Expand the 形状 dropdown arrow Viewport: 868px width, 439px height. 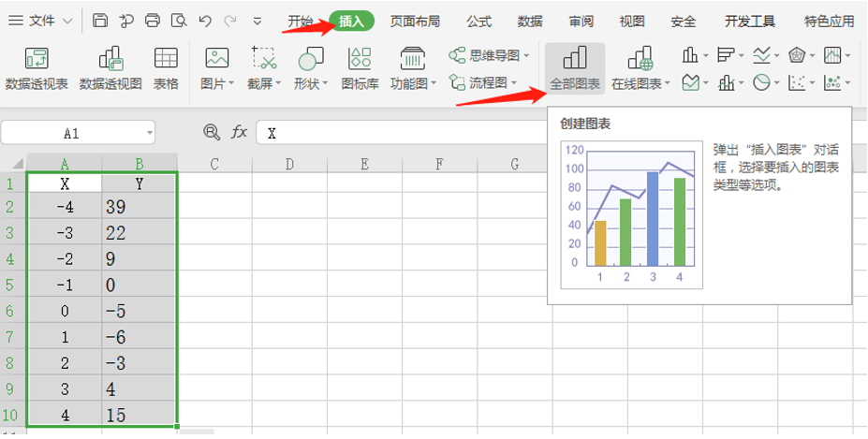point(326,84)
